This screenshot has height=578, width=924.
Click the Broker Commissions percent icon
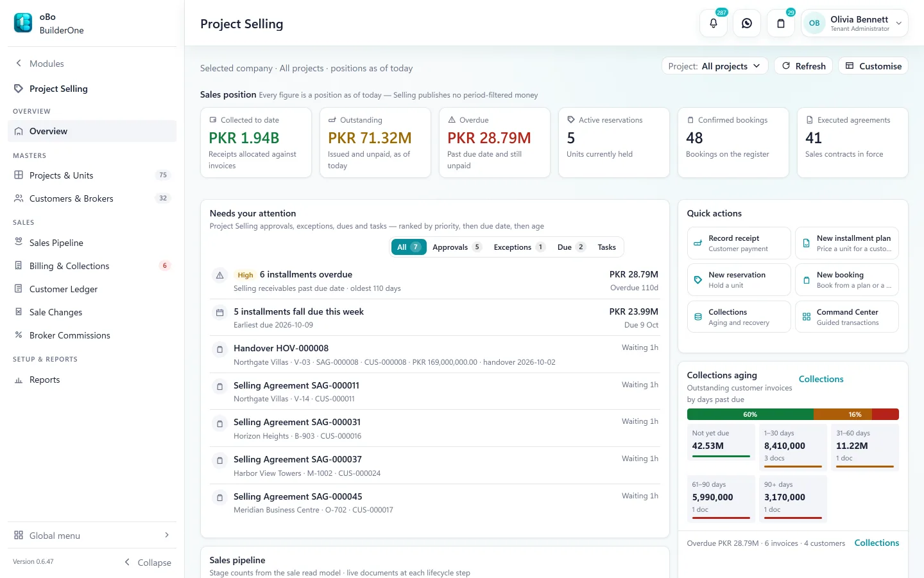pos(19,335)
